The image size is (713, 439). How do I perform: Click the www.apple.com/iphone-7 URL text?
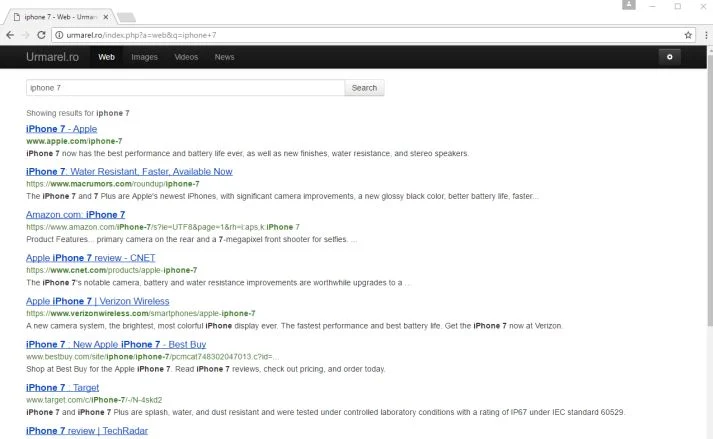coord(74,141)
